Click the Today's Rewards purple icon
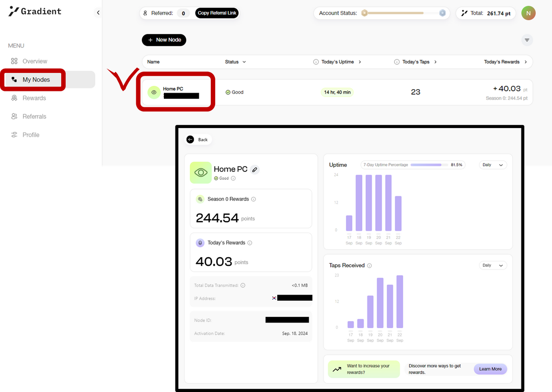 point(200,243)
